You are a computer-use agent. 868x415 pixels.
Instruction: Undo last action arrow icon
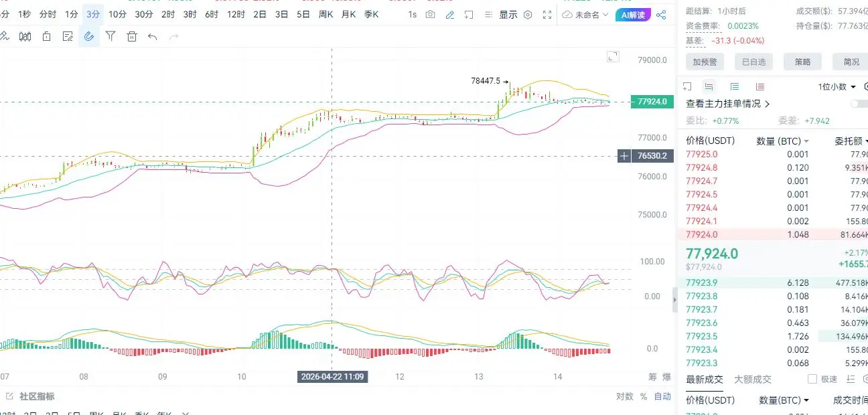click(153, 37)
